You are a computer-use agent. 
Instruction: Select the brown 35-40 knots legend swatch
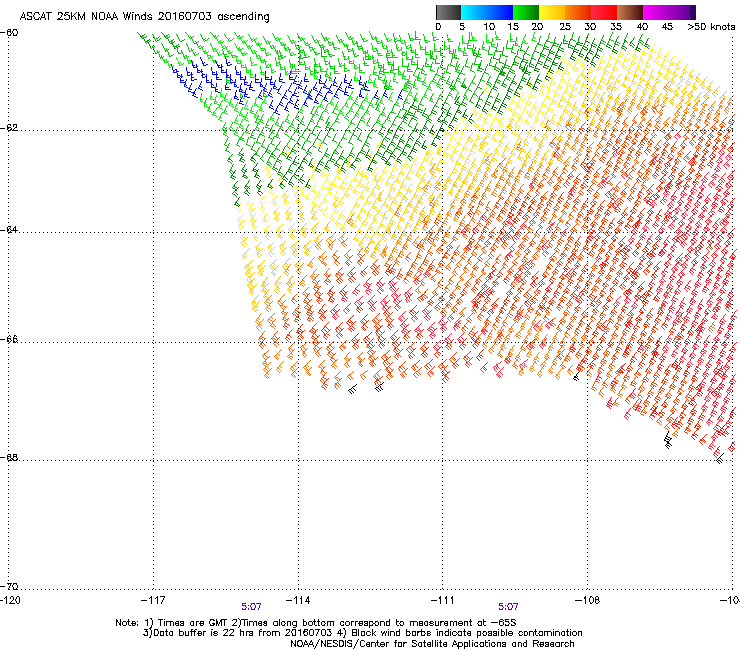[x=630, y=12]
